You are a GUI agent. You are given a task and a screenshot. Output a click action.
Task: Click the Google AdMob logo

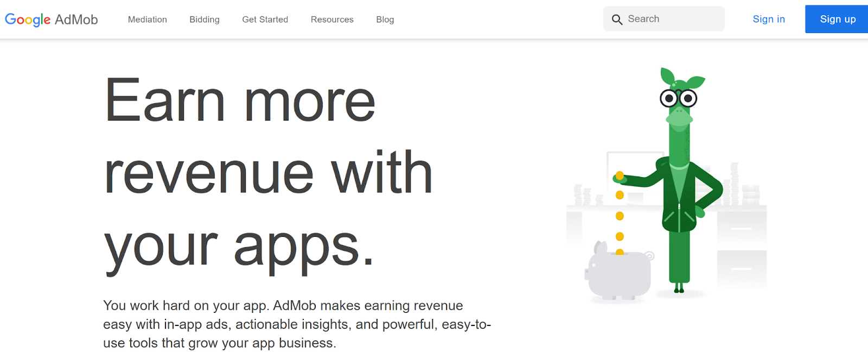click(52, 20)
